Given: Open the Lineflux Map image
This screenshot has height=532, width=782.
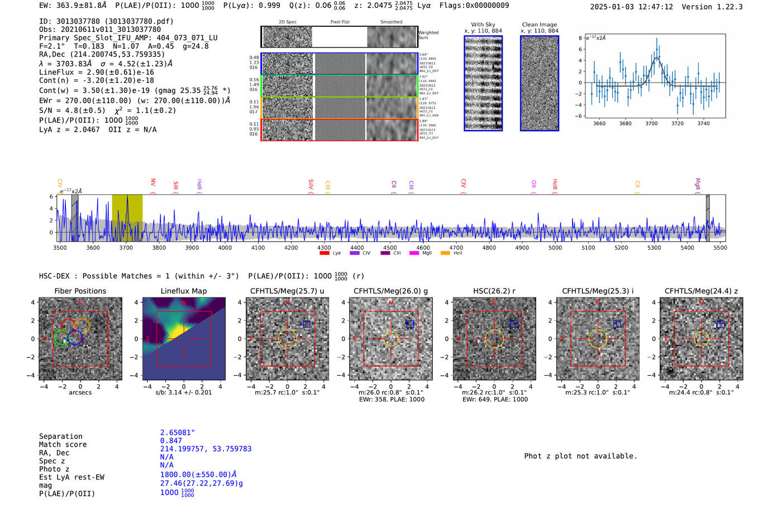Looking at the screenshot, I should (x=184, y=339).
